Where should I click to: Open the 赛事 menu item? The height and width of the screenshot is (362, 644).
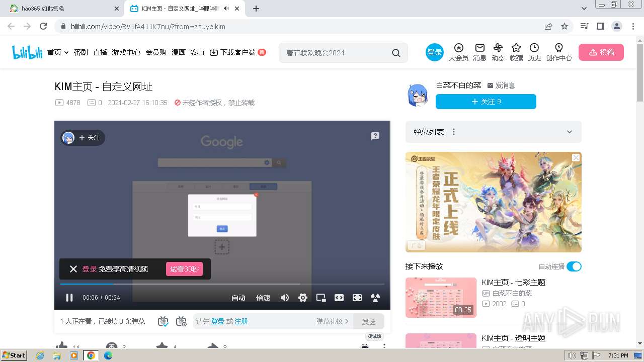pyautogui.click(x=198, y=52)
